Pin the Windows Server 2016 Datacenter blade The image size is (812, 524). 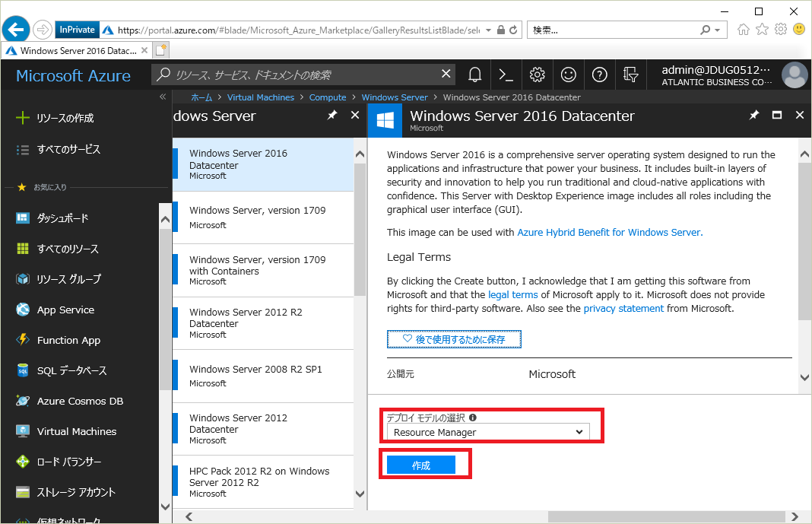click(753, 115)
